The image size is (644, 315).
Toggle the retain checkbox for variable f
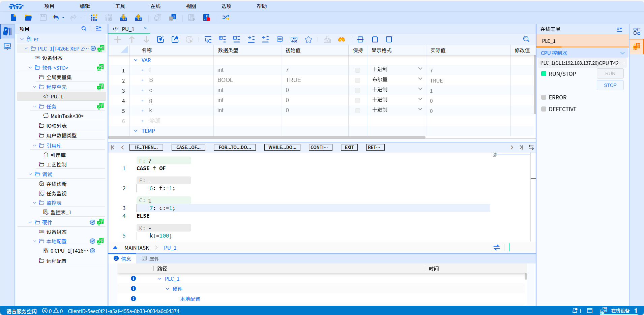pyautogui.click(x=357, y=70)
